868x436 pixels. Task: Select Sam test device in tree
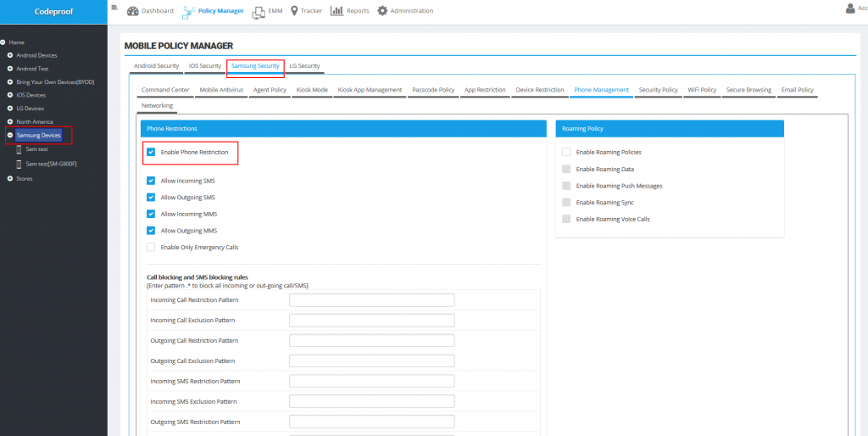37,149
